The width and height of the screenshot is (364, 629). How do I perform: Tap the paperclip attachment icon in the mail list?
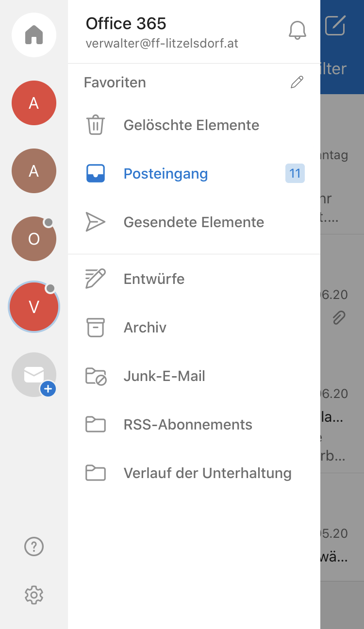339,318
